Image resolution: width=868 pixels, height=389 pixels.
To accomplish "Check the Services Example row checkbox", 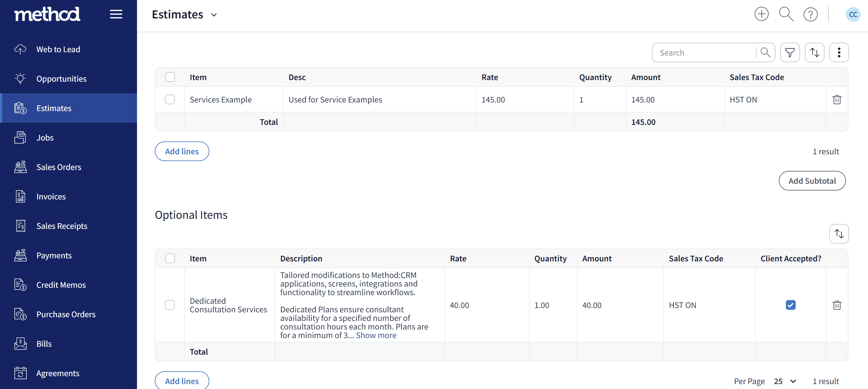I will (170, 99).
